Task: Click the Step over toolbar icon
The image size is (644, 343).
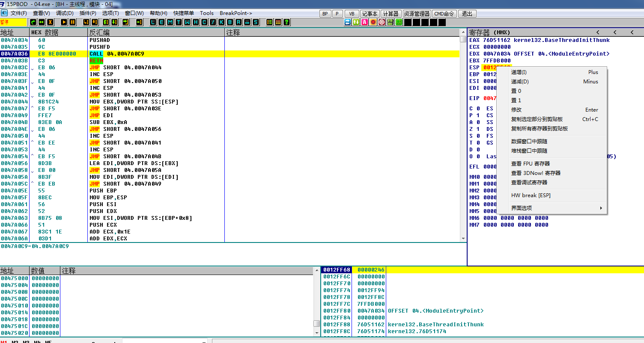Action: 95,22
